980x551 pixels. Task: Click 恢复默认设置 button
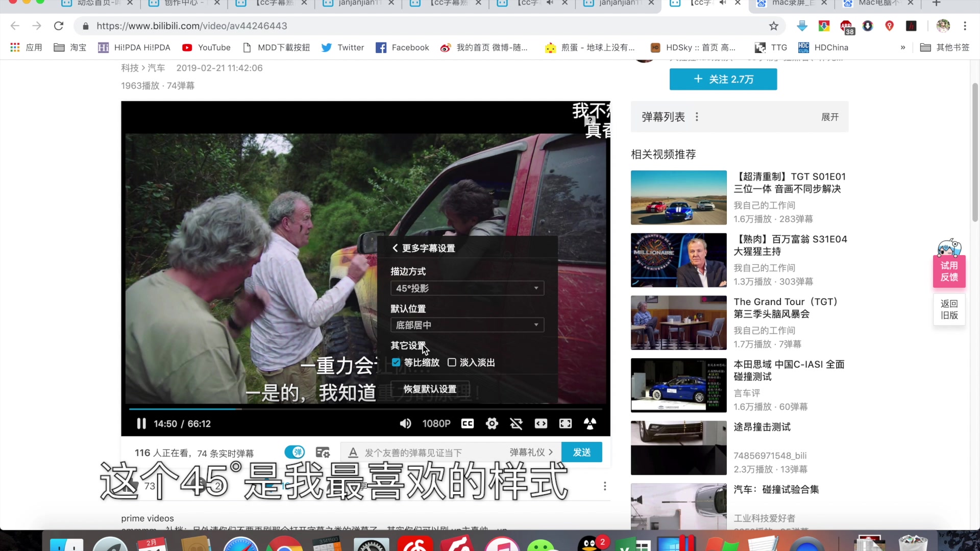pos(430,389)
